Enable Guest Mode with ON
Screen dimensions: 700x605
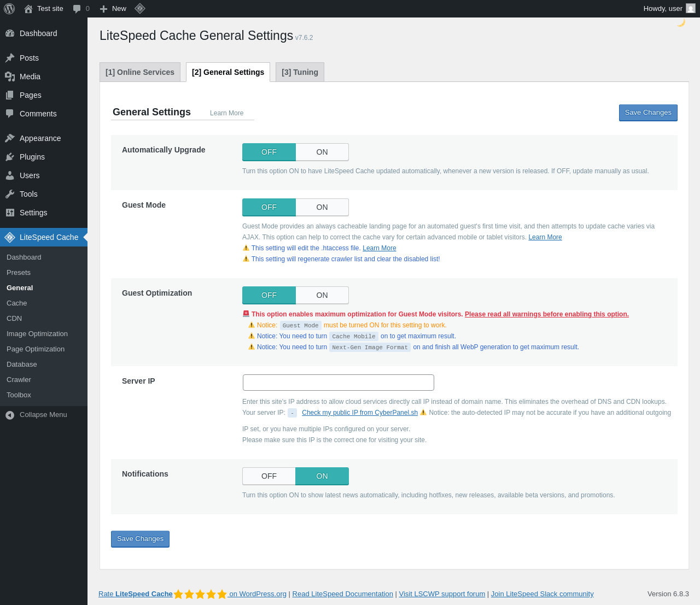[322, 208]
